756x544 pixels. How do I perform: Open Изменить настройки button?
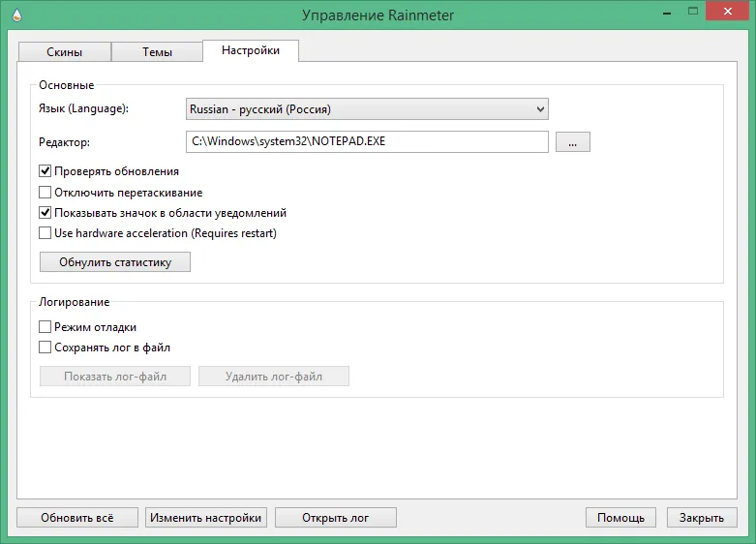coord(206,518)
